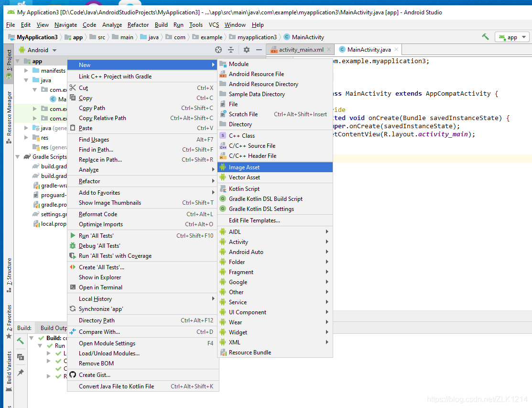Click the Resource Bundle icon
The width and height of the screenshot is (532, 408).
[x=223, y=353]
